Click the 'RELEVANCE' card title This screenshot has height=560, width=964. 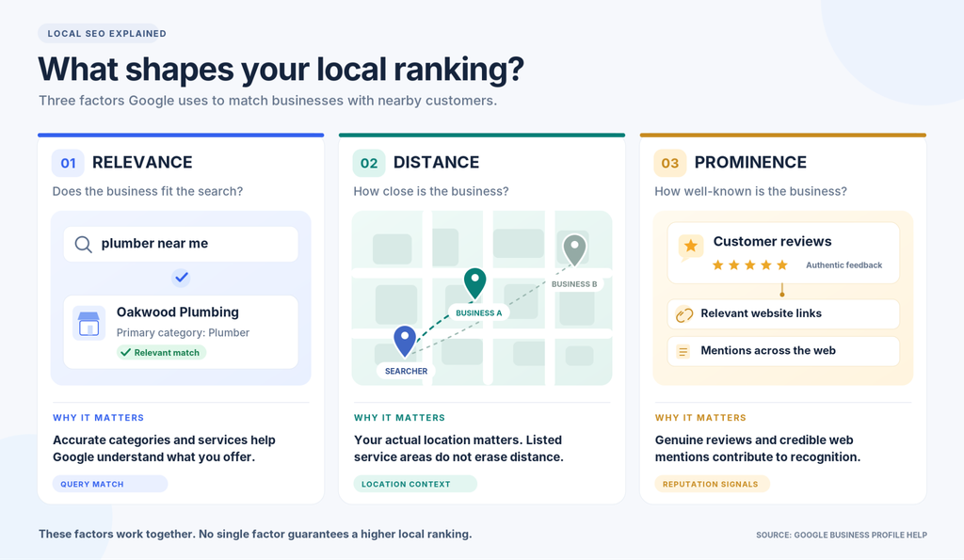pyautogui.click(x=142, y=162)
